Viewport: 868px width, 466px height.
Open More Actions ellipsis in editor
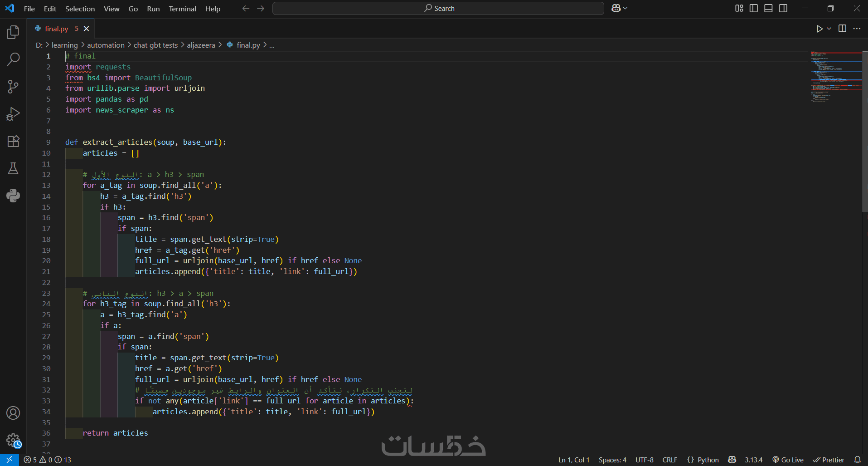pyautogui.click(x=857, y=29)
